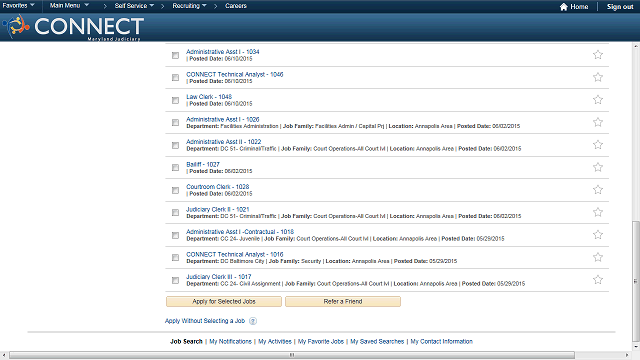Expand the Recruiting breadcrumb dropdown
This screenshot has width=640, height=360.
[x=189, y=6]
